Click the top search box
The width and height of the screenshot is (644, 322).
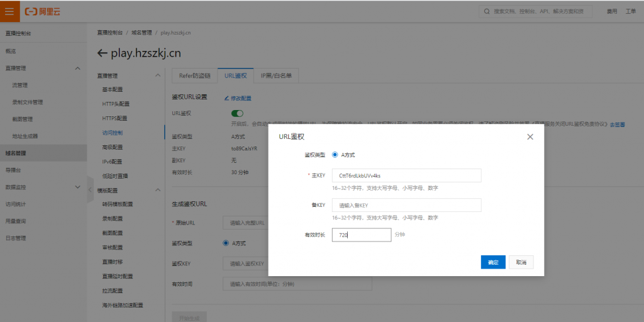coord(536,11)
